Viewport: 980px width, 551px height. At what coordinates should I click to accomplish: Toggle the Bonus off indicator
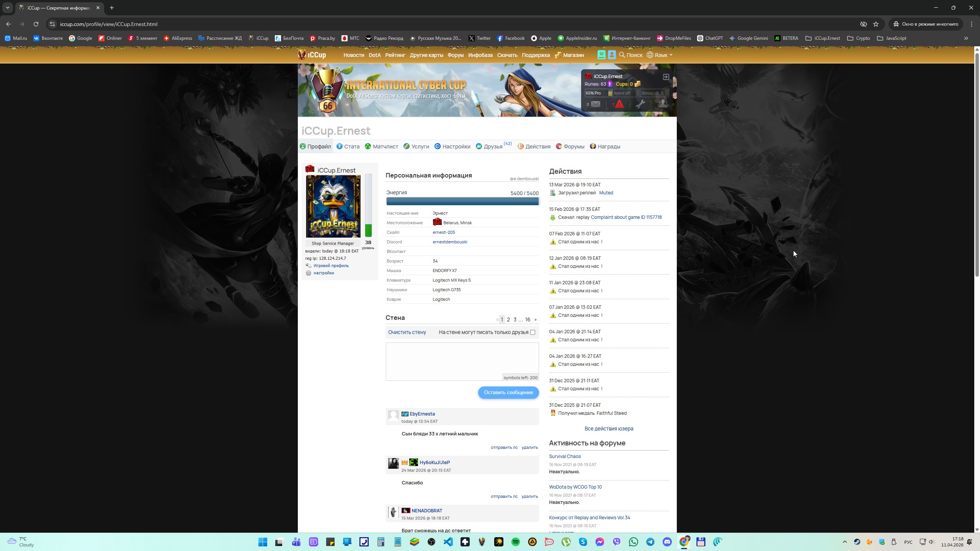[x=650, y=93]
